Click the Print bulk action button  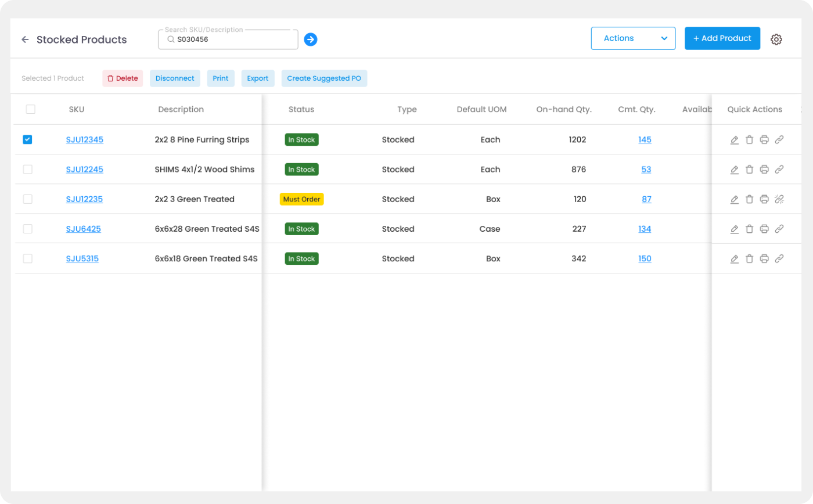tap(221, 78)
